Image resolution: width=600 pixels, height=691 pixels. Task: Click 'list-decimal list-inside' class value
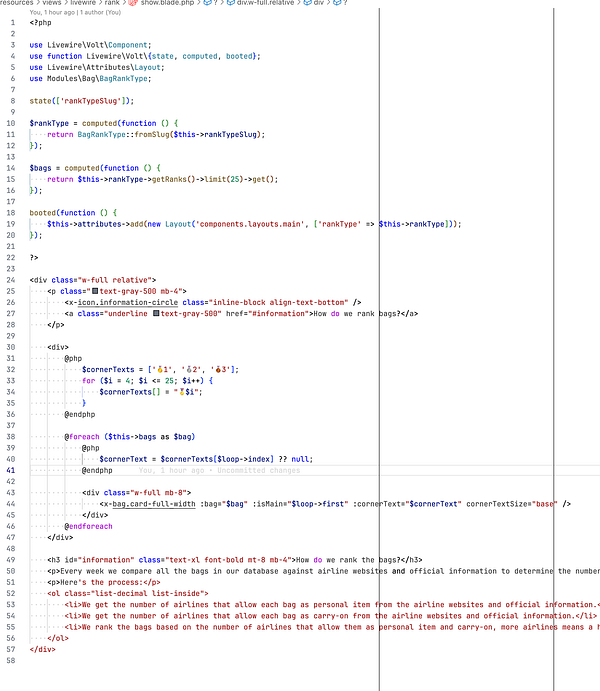click(x=148, y=593)
